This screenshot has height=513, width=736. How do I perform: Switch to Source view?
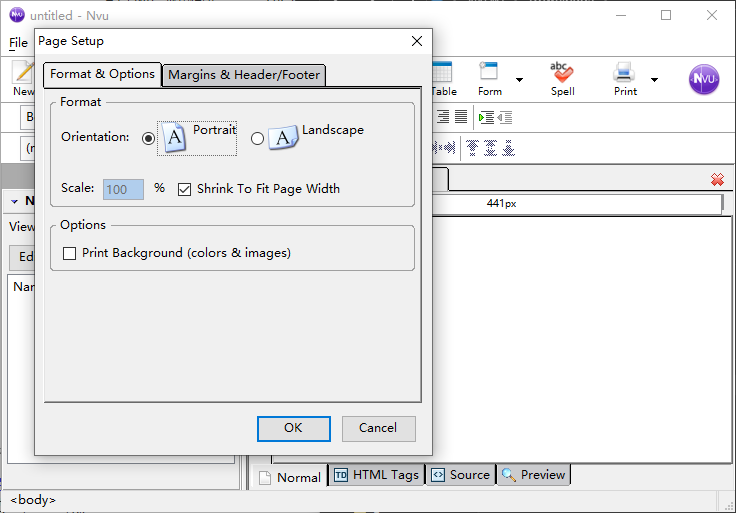point(460,475)
